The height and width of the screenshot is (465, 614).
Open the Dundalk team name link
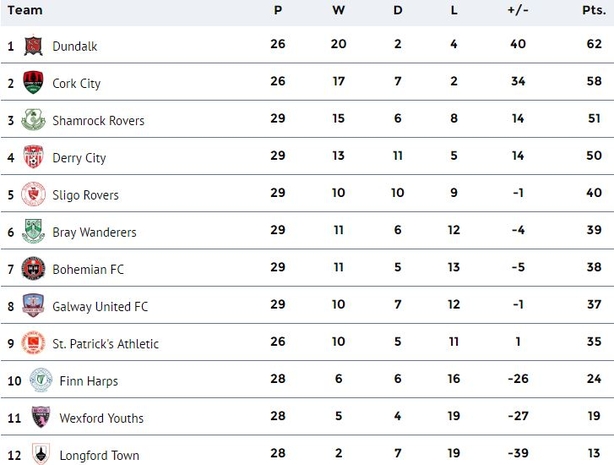[75, 46]
